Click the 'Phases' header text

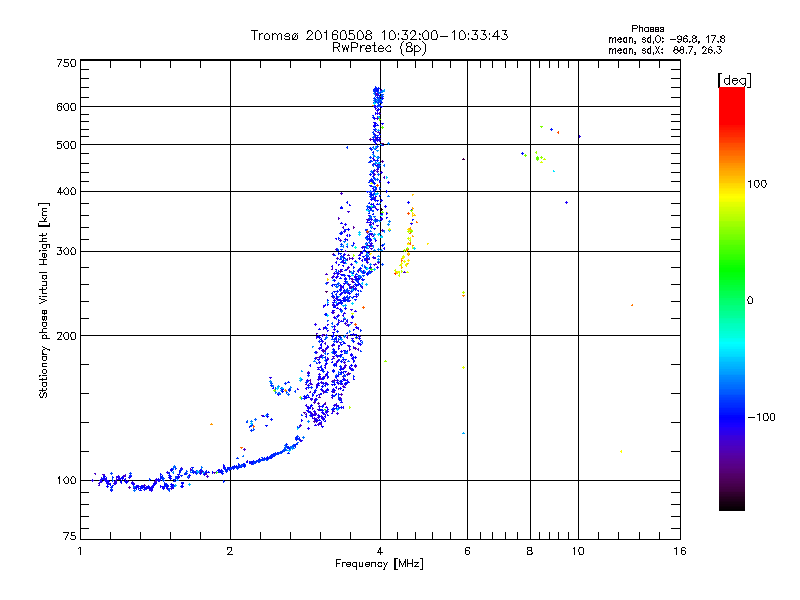647,29
